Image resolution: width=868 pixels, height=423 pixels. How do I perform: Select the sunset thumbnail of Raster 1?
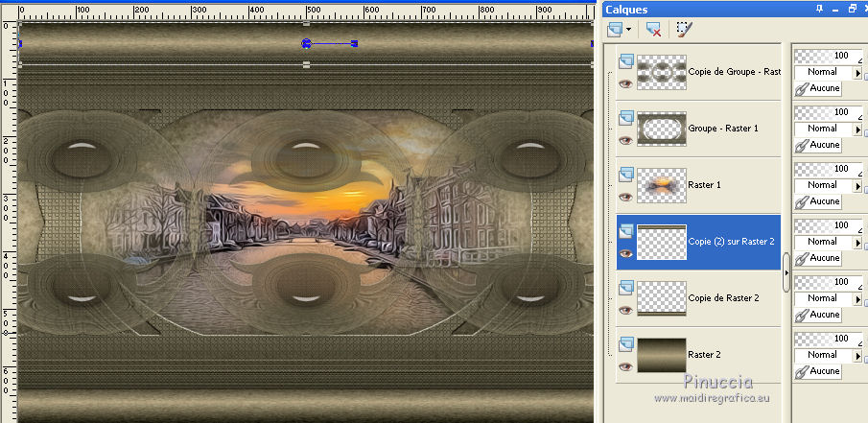[x=662, y=185]
